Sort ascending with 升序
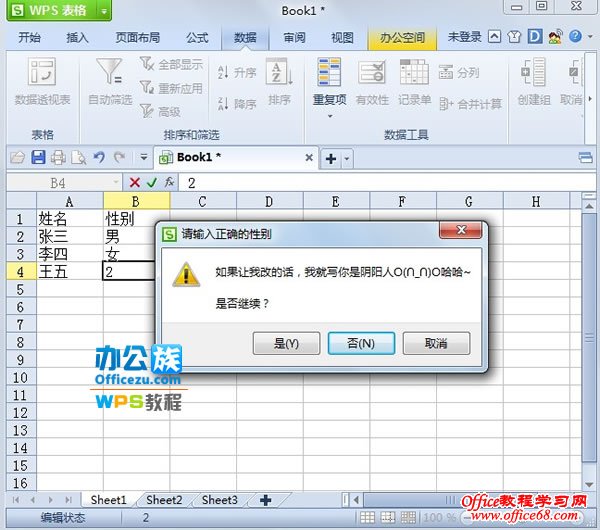The height and width of the screenshot is (530, 600). [237, 72]
